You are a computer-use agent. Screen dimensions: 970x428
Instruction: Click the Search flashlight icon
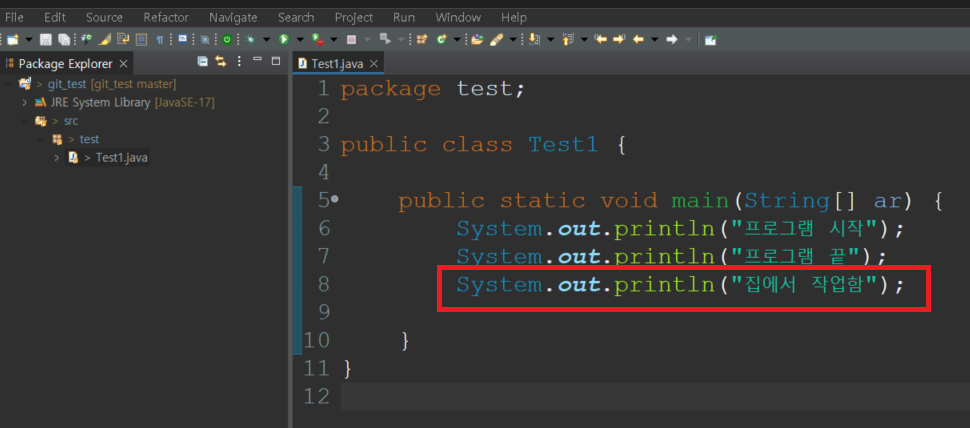[497, 40]
